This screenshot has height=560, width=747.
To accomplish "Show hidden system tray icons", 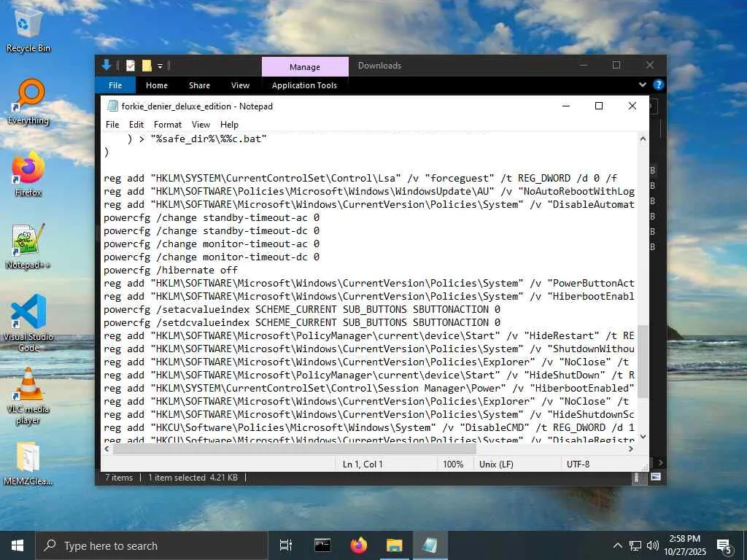I will [617, 545].
